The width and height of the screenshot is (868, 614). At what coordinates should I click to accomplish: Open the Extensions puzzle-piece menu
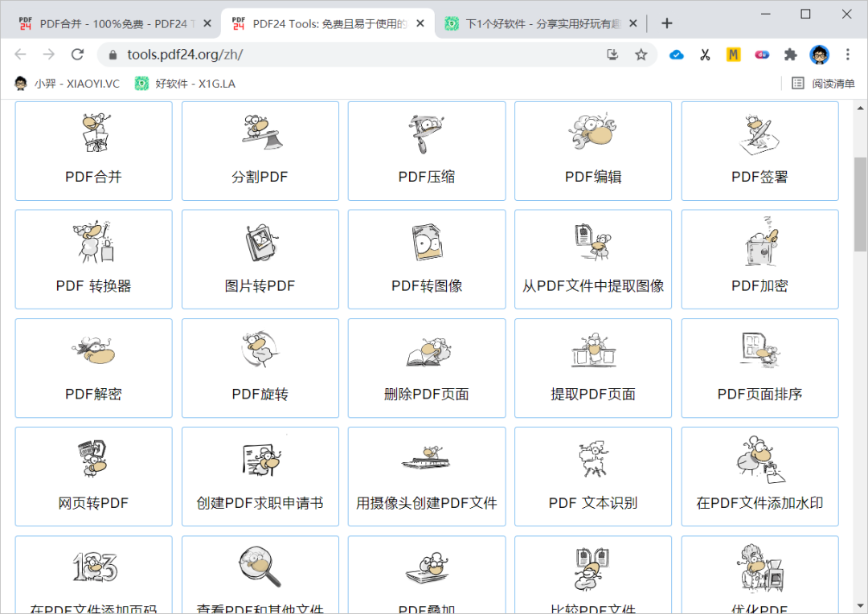tap(791, 55)
